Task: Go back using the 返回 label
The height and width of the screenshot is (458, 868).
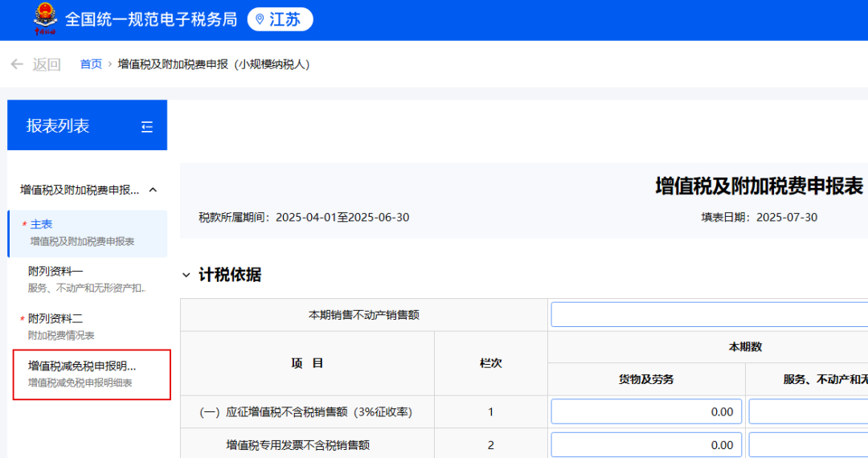Action: click(47, 64)
